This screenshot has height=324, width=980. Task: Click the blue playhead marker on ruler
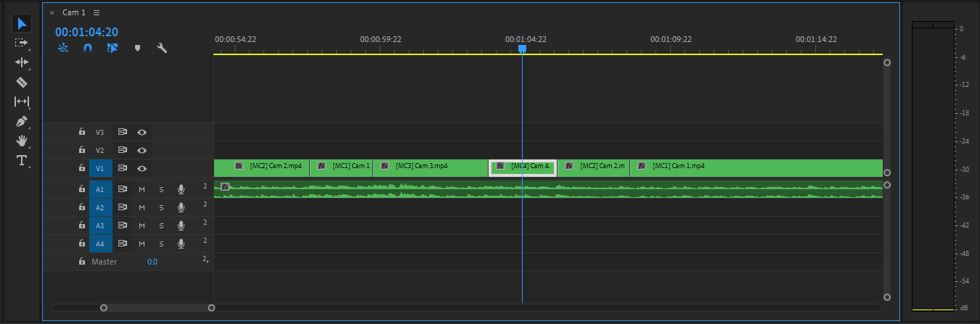(522, 49)
